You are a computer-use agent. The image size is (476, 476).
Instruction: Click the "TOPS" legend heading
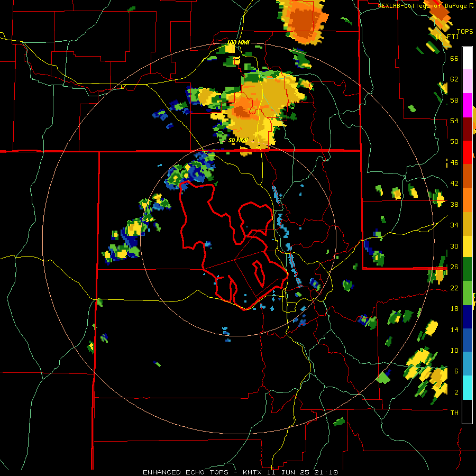[465, 32]
